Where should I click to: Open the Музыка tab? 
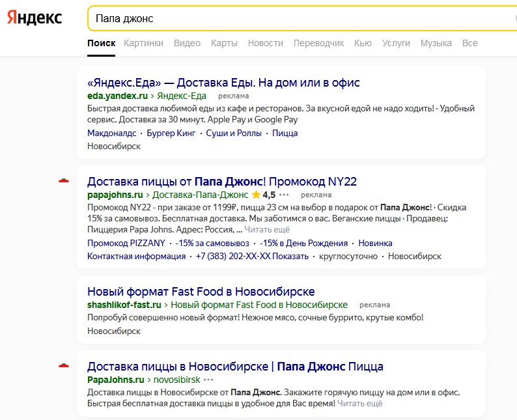click(436, 43)
